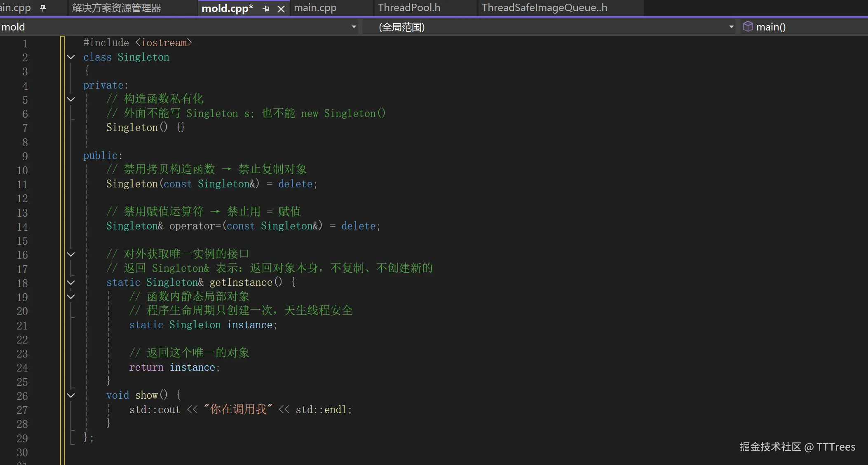Fold the comment block at line 5
This screenshot has height=465, width=868.
pos(71,99)
